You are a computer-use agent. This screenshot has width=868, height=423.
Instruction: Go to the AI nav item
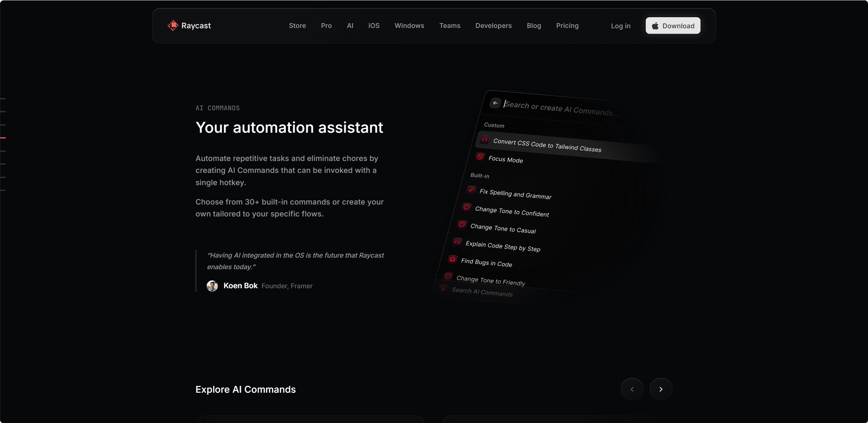pos(350,26)
